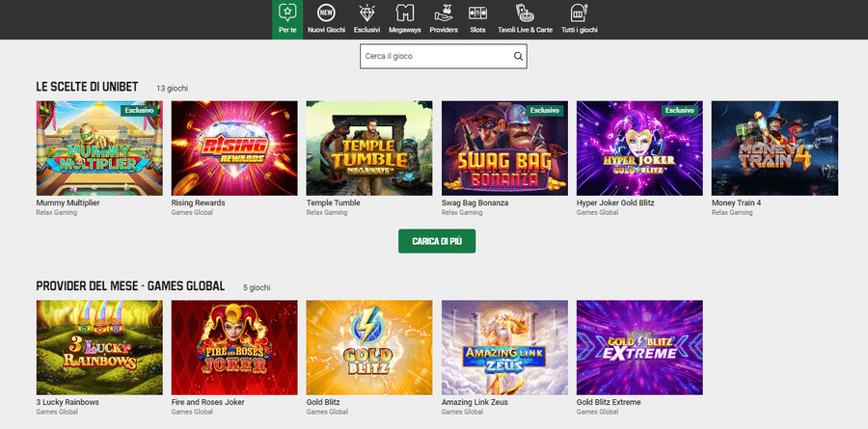Click the Fire and Roses Joker title

(208, 402)
